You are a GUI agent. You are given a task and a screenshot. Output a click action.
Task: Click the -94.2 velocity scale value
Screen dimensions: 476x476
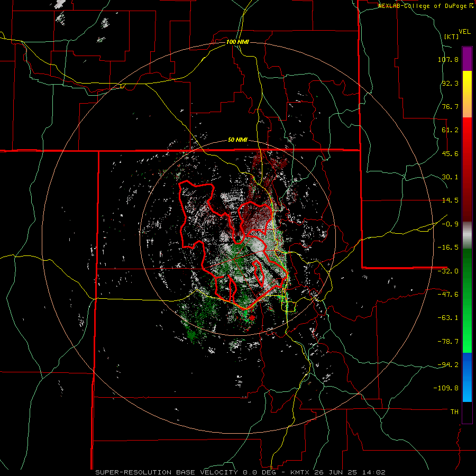[x=448, y=364]
